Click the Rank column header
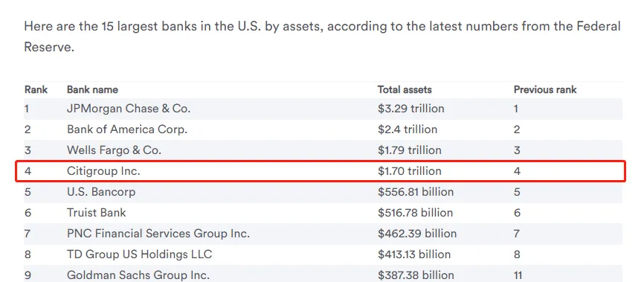Screen dimensions: 644x282 pyautogui.click(x=36, y=89)
